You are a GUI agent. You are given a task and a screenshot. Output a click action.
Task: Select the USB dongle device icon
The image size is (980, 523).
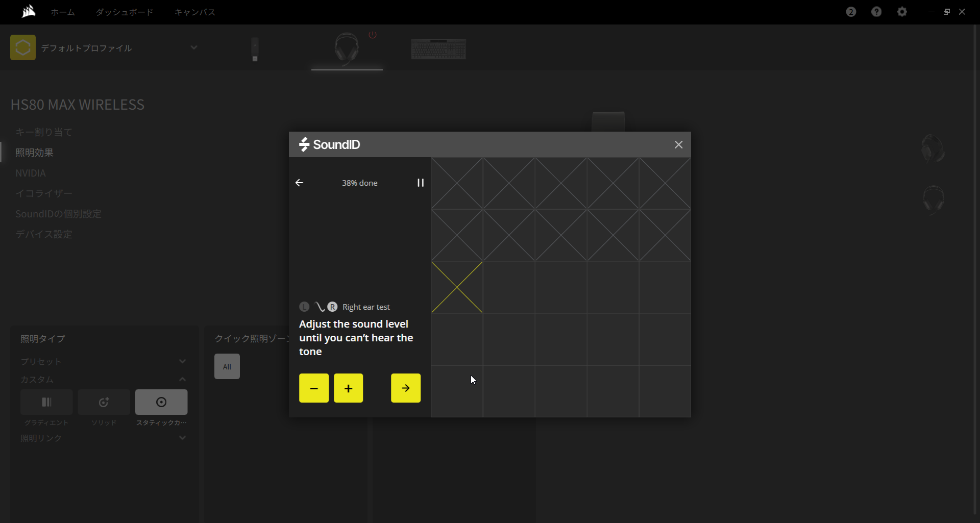tap(255, 49)
